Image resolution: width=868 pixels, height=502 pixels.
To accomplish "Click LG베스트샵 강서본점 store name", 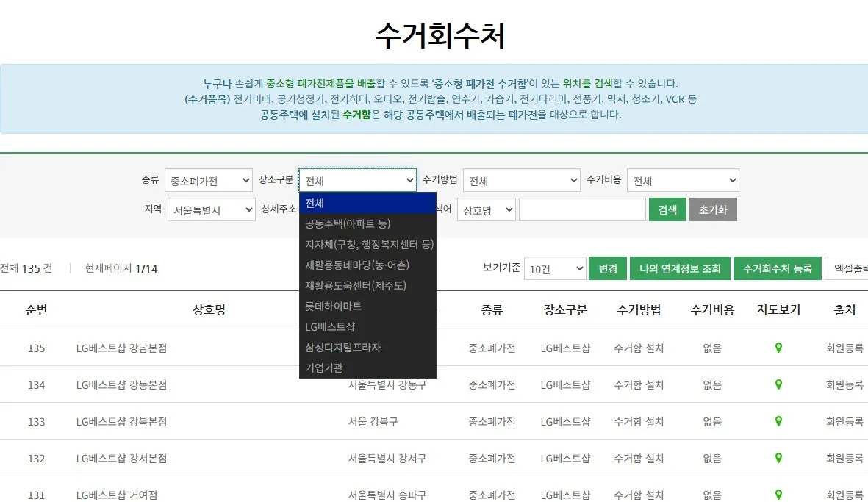I will coord(121,459).
